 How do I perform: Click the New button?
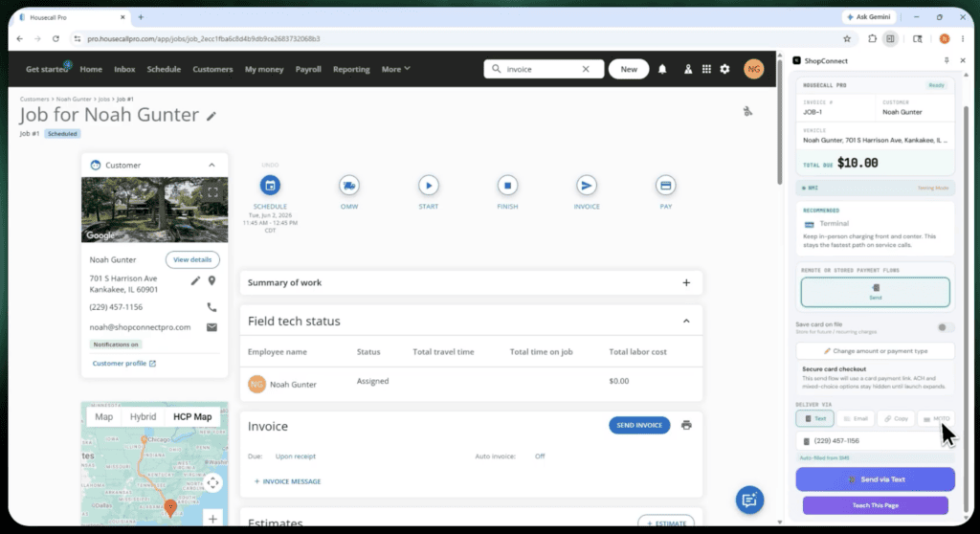pos(629,69)
